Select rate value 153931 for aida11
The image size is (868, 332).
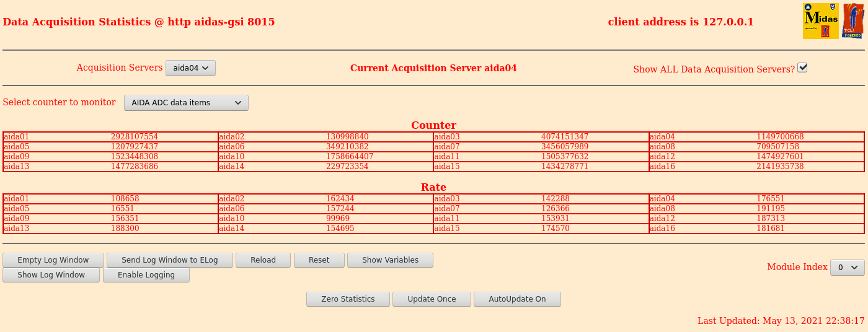click(x=556, y=219)
